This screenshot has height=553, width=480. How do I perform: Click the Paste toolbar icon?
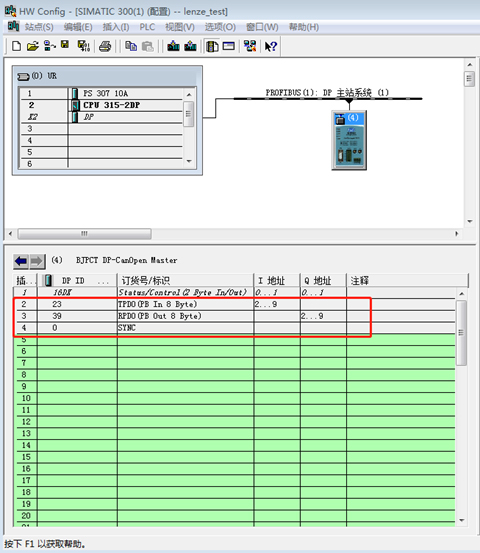(148, 46)
